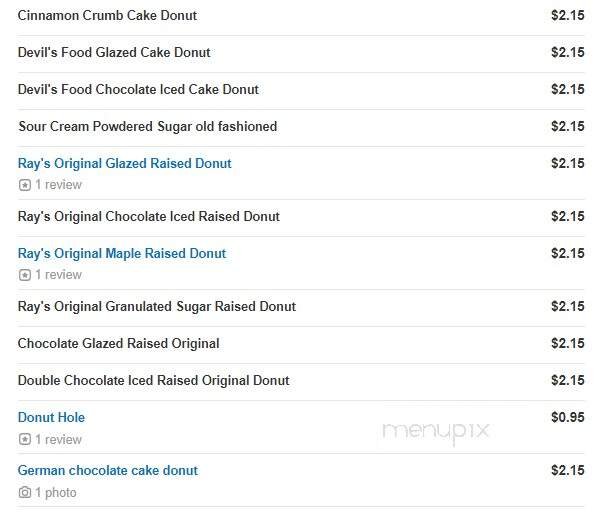Image resolution: width=615 pixels, height=513 pixels.
Task: Open Ray's Original Maple Raised Donut link
Action: tap(122, 253)
